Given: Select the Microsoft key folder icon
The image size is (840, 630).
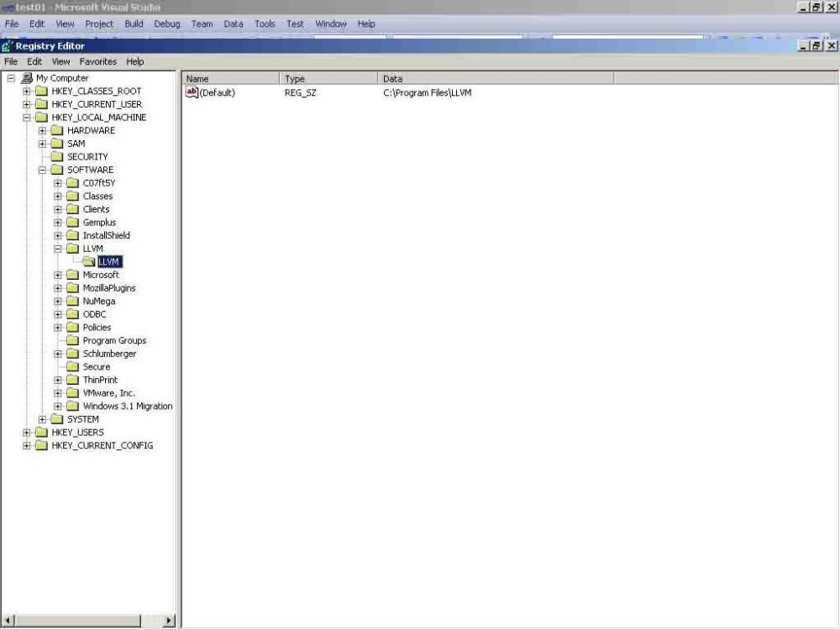Looking at the screenshot, I should tap(72, 275).
